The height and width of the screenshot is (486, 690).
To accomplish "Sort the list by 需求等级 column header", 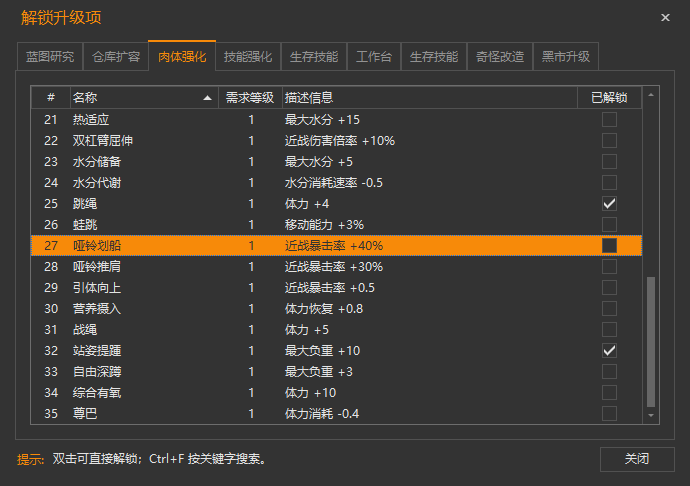I will (250, 98).
